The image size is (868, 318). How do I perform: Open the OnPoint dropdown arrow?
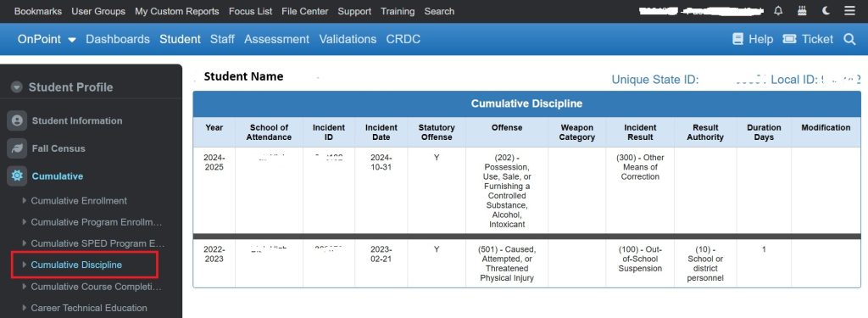pos(72,40)
